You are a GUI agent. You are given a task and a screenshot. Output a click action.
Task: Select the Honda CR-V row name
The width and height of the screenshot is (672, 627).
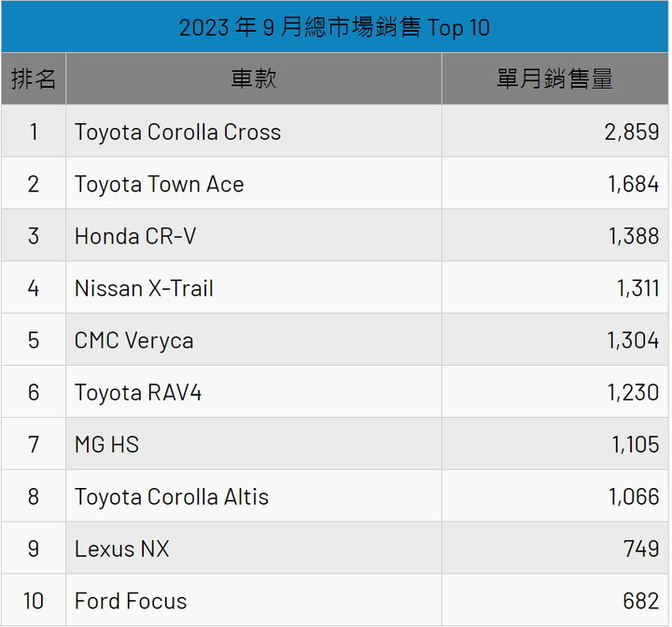coord(135,236)
